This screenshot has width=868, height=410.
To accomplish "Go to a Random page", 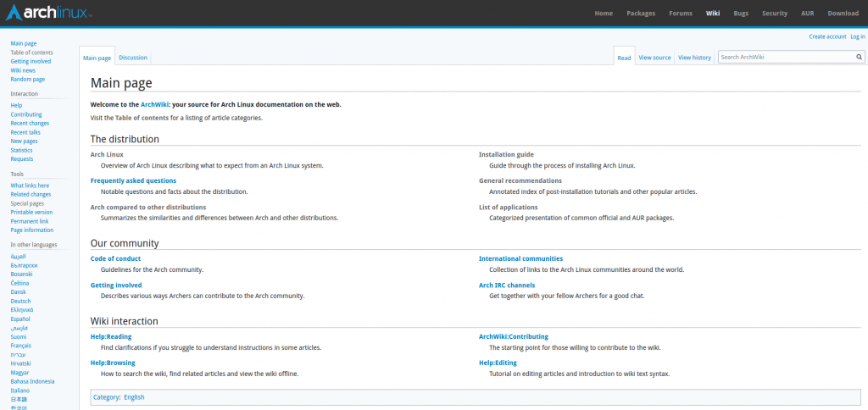I will click(28, 79).
